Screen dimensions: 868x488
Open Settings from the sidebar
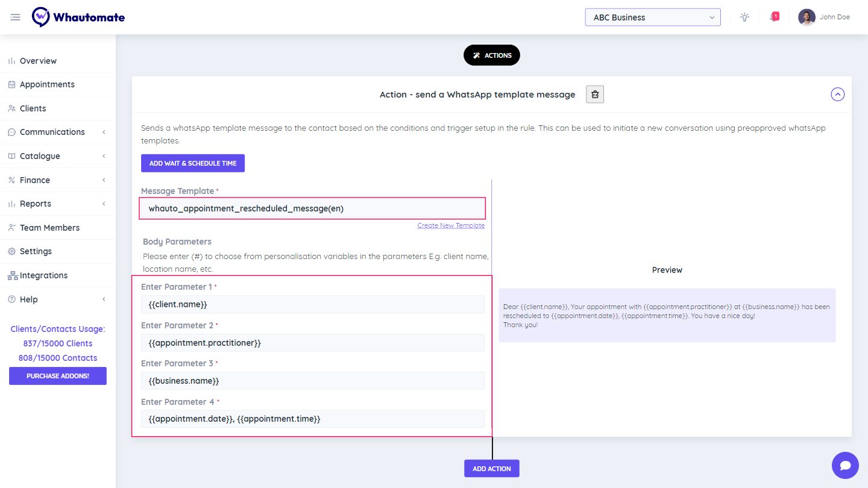tap(36, 251)
